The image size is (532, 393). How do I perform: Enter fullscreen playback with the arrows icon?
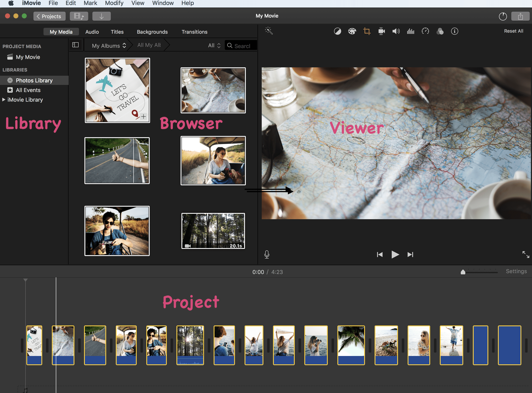click(526, 255)
